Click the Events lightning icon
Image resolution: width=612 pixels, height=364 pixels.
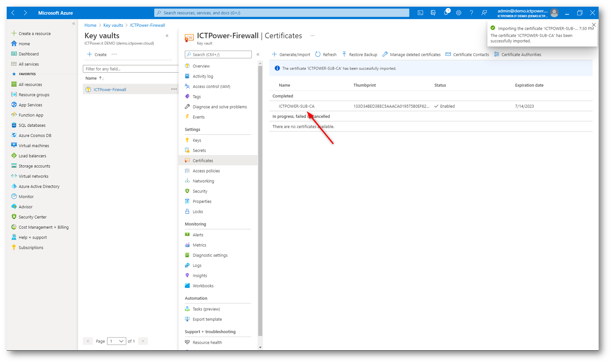point(187,117)
